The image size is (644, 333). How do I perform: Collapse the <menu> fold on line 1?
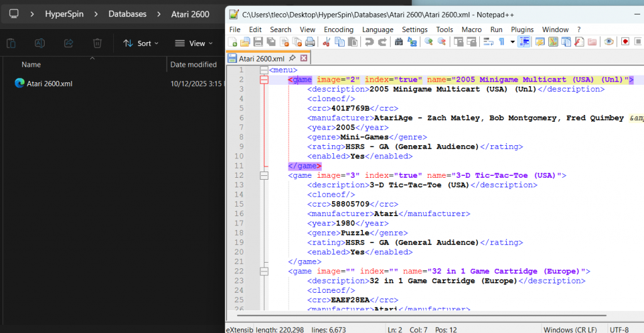pos(264,70)
